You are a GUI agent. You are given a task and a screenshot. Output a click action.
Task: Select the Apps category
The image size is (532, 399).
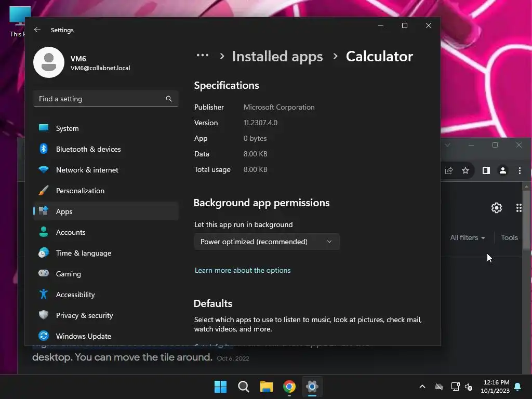pos(106,211)
